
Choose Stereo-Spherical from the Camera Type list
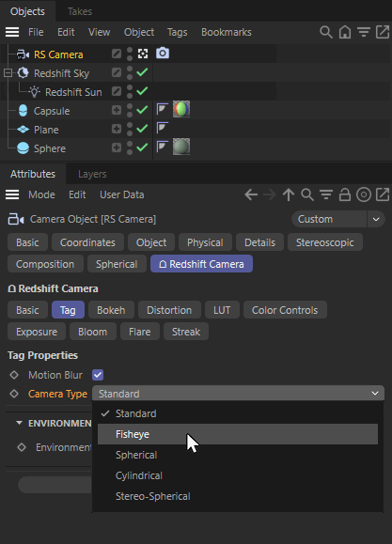click(x=238, y=496)
